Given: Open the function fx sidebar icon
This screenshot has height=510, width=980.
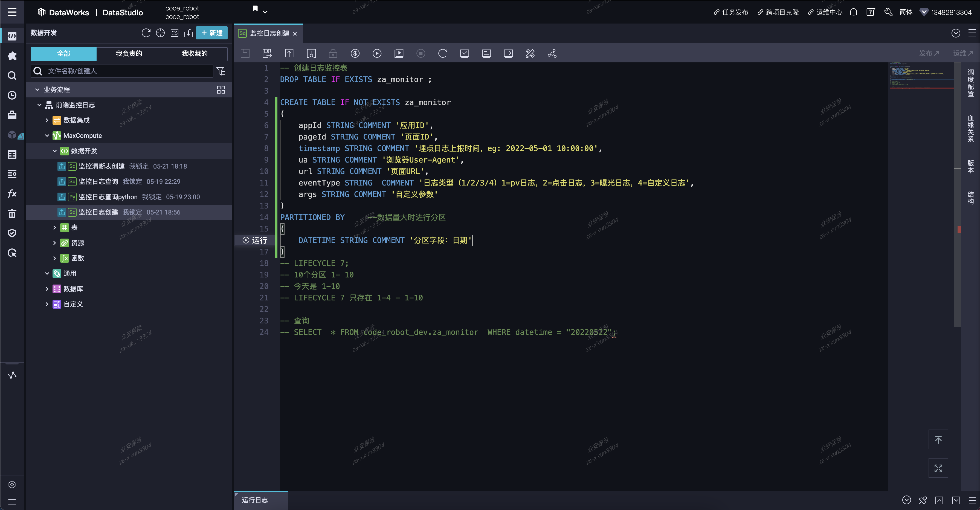Looking at the screenshot, I should coord(12,194).
